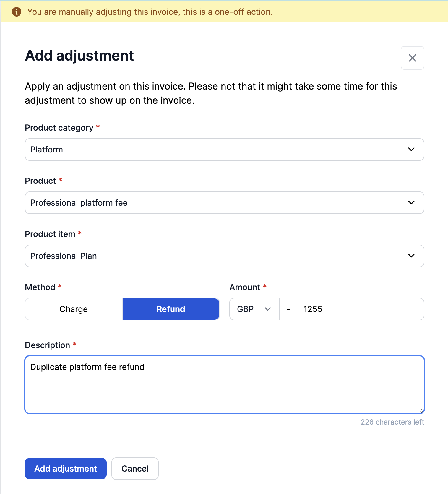Click the GBP currency chevron
The height and width of the screenshot is (494, 448).
tap(267, 309)
